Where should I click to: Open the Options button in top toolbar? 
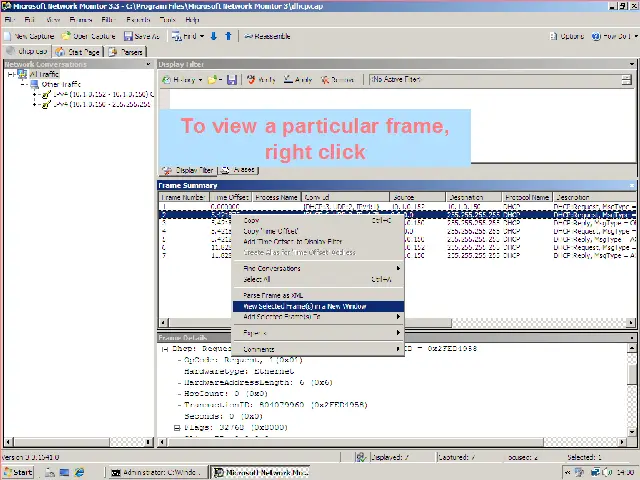pyautogui.click(x=567, y=36)
